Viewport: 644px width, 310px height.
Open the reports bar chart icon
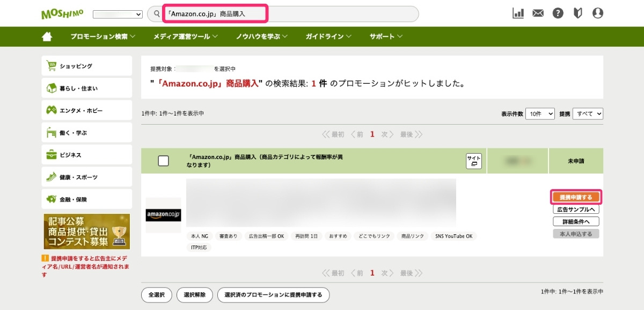tap(518, 13)
